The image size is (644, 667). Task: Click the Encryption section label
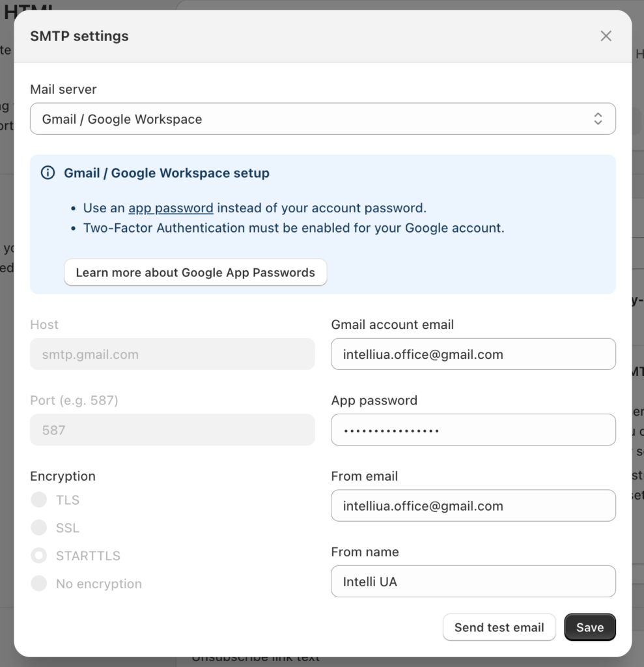coord(63,476)
